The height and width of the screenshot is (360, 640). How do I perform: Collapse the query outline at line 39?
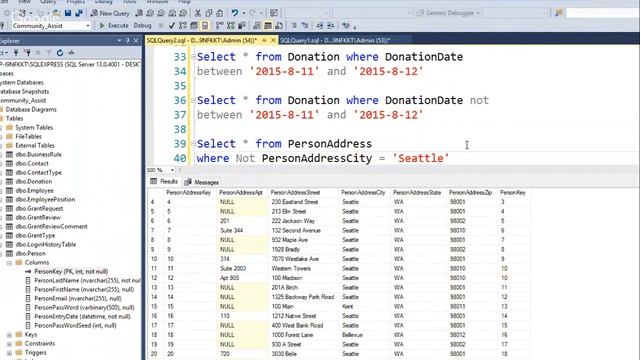click(193, 144)
